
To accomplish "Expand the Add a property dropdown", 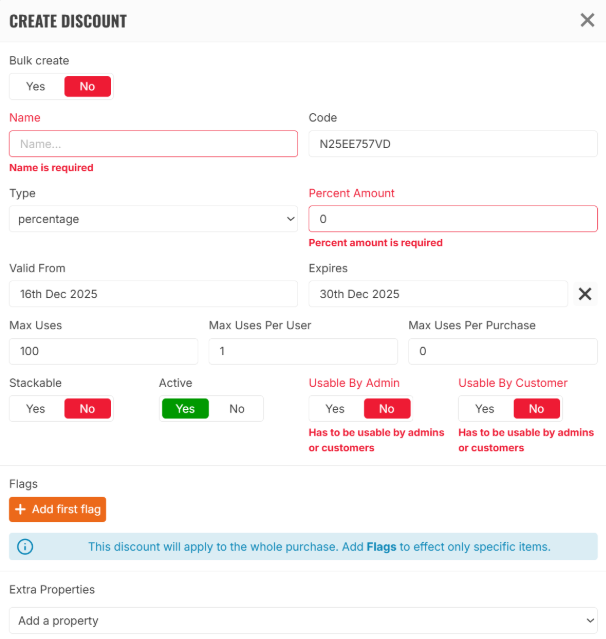I will pyautogui.click(x=303, y=621).
